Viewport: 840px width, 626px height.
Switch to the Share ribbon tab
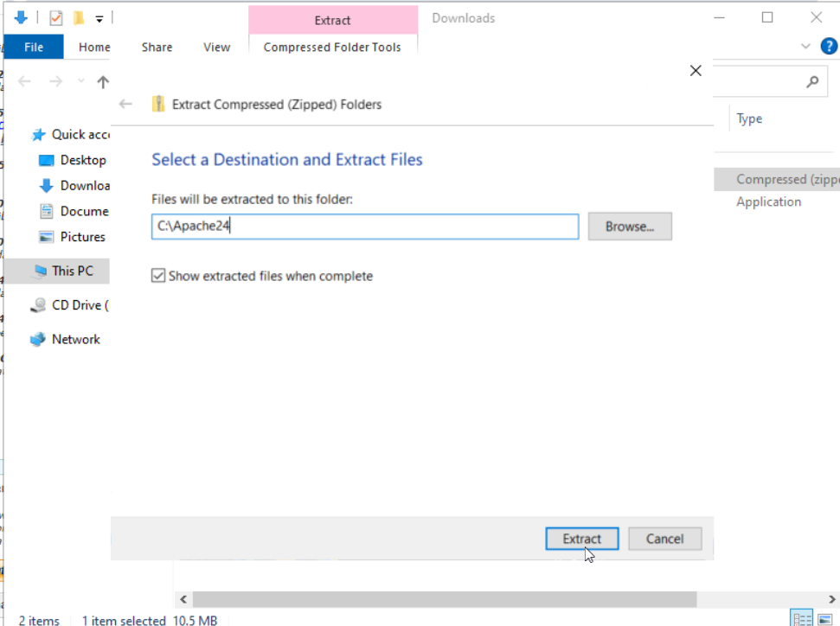pyautogui.click(x=157, y=48)
